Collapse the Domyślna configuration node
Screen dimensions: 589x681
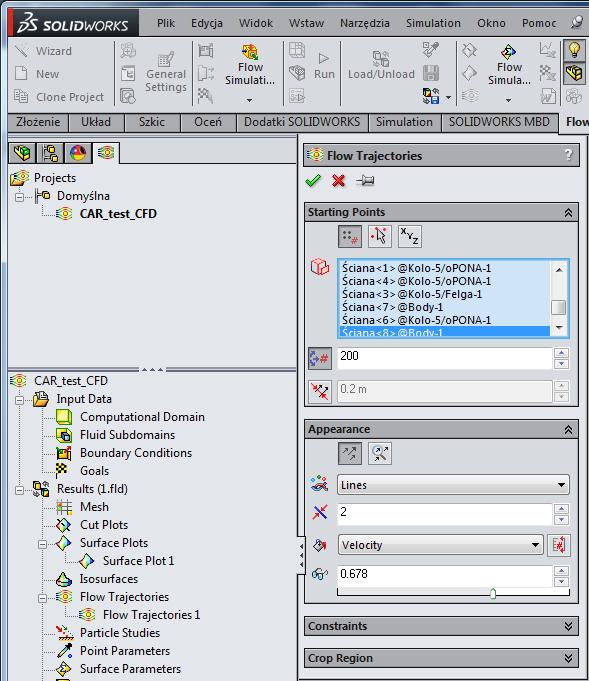19,197
